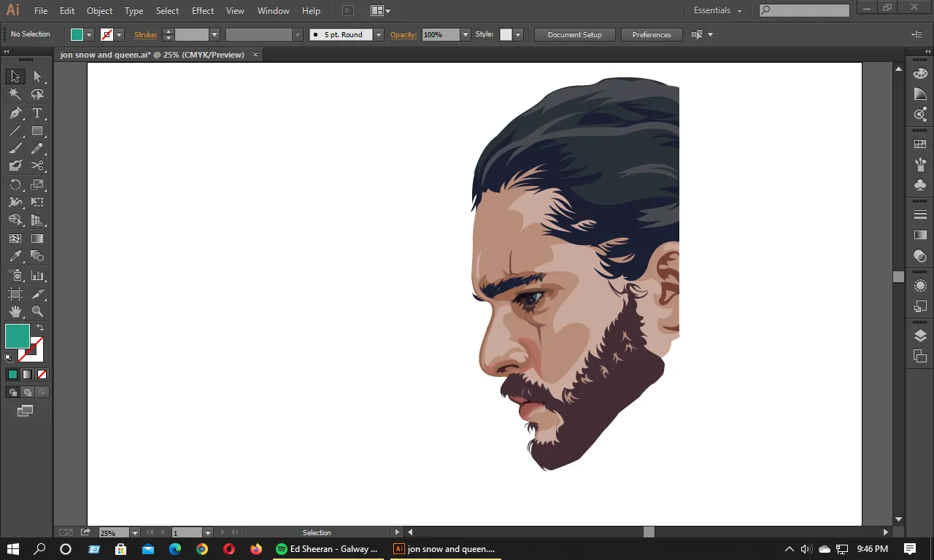The width and height of the screenshot is (934, 560).
Task: Open the Color panel palette icon
Action: (920, 74)
